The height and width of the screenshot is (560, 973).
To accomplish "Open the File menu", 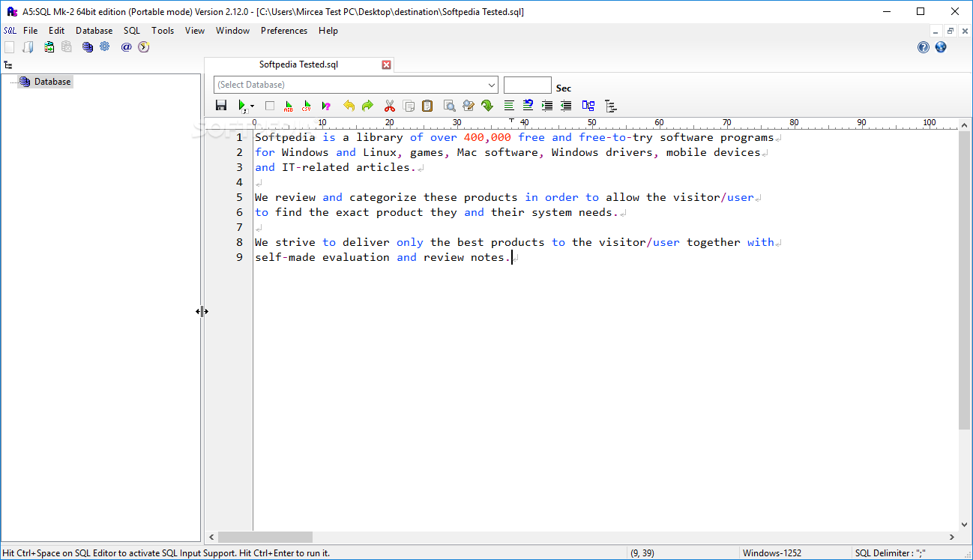I will point(30,31).
